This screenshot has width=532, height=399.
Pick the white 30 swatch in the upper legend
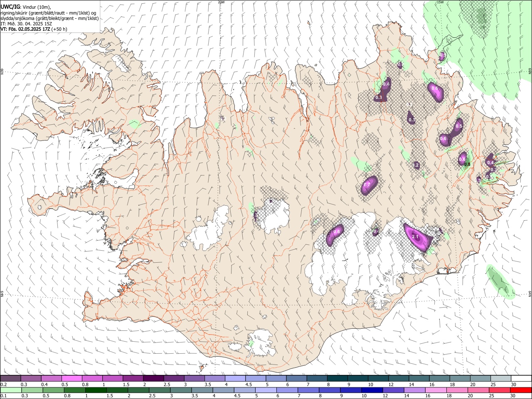click(x=521, y=379)
